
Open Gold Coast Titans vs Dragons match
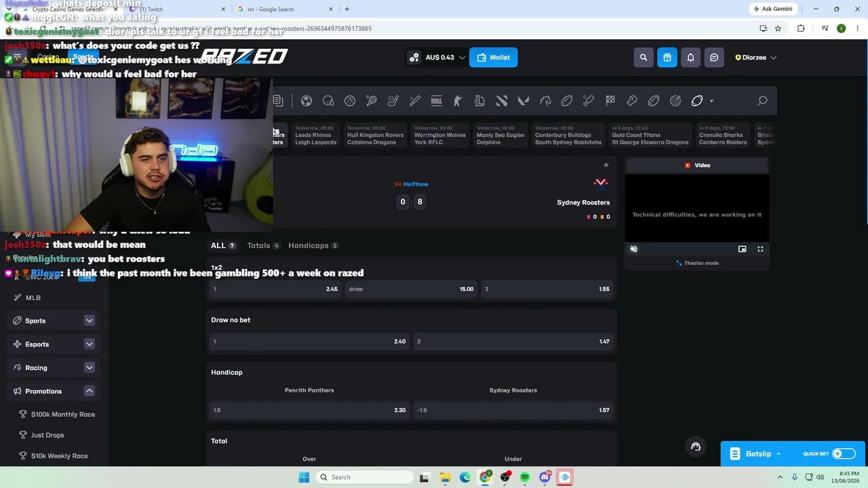coord(650,135)
